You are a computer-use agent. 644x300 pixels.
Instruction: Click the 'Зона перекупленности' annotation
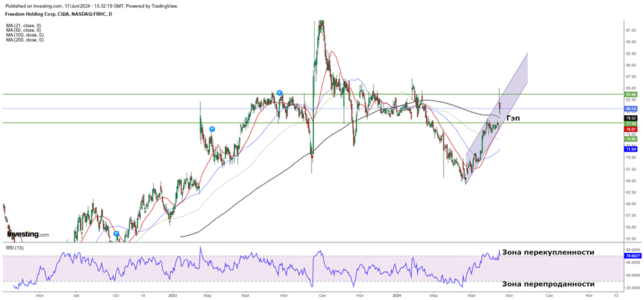(x=548, y=252)
